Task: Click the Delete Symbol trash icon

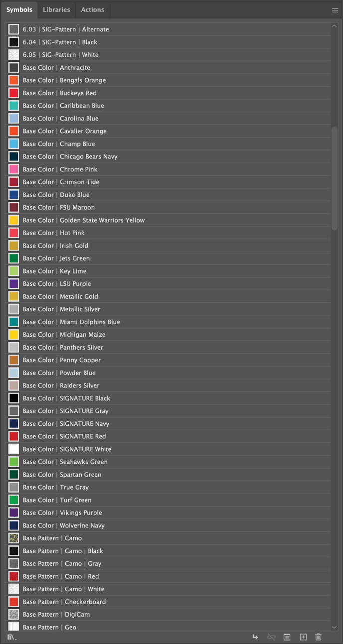Action: tap(319, 637)
